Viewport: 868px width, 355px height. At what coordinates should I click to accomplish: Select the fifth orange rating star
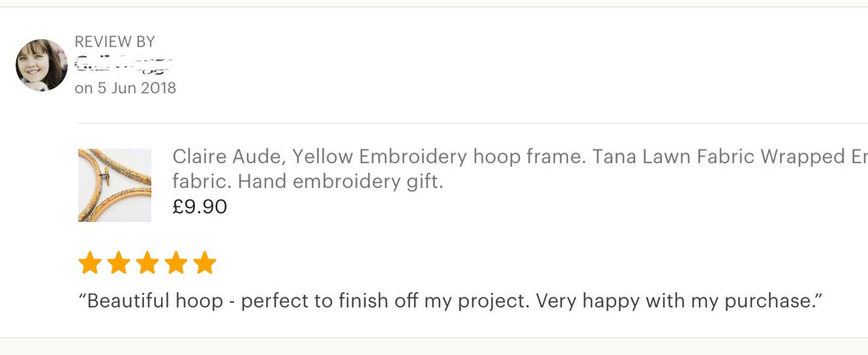(204, 263)
